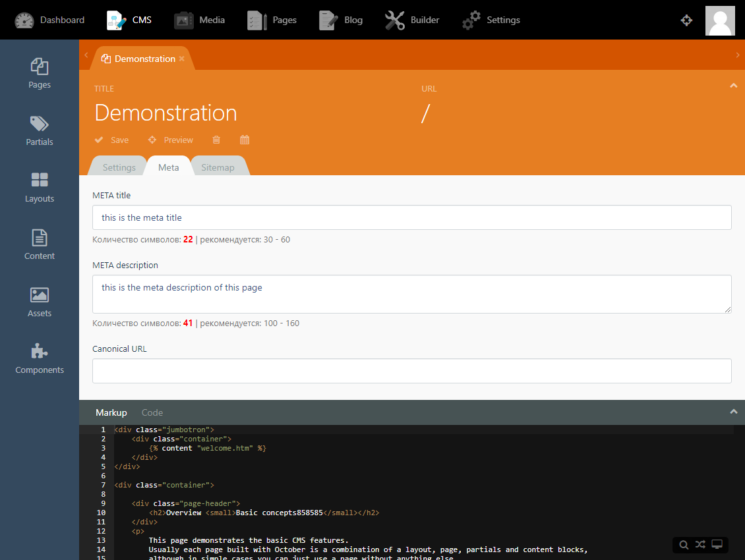The image size is (745, 560).
Task: Click in the Canonical URL input
Action: pyautogui.click(x=412, y=371)
